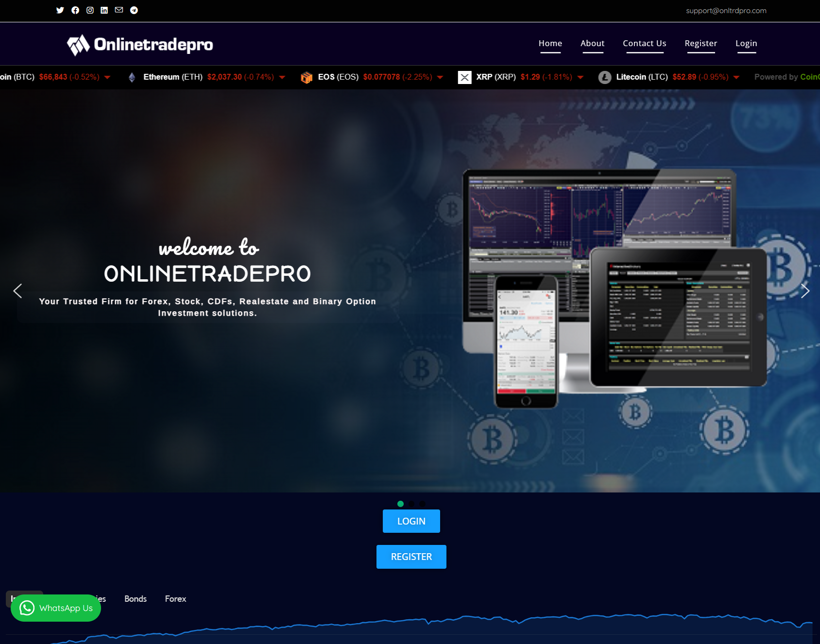Viewport: 820px width, 644px height.
Task: Select the second carousel slide dot
Action: [411, 504]
